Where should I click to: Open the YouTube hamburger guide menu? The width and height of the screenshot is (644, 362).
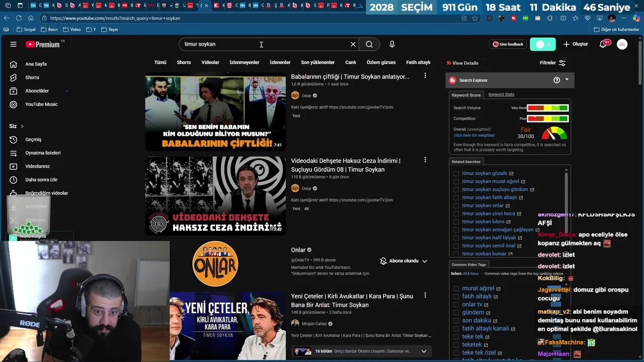point(13,44)
